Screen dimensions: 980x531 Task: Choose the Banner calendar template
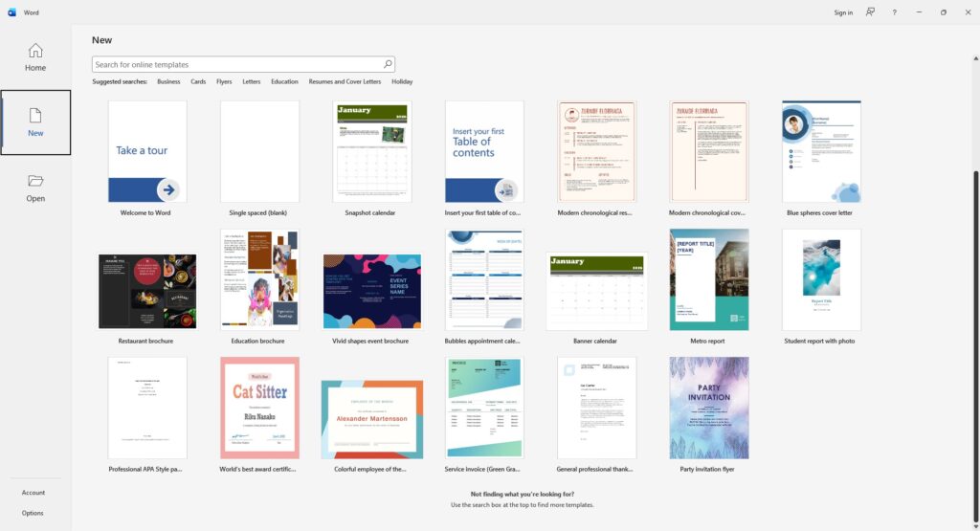(597, 291)
